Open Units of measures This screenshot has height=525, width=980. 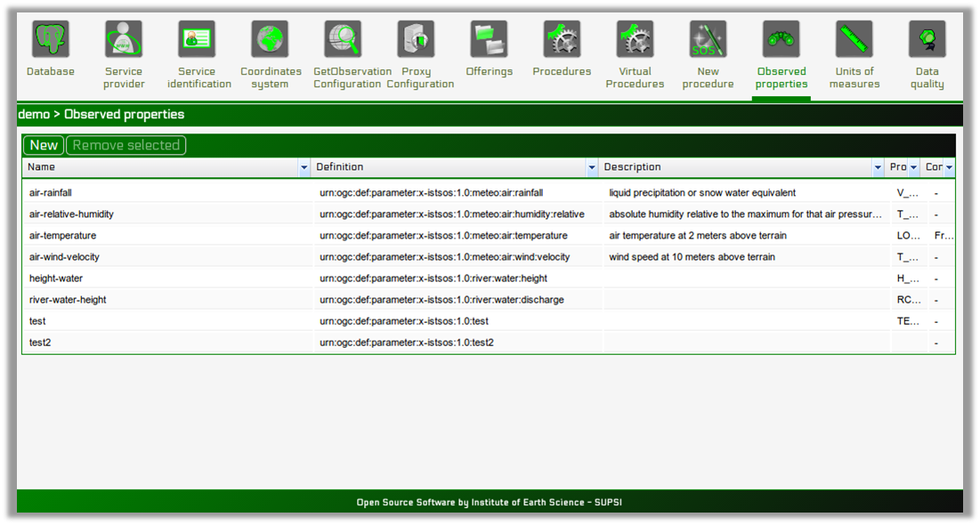click(854, 40)
